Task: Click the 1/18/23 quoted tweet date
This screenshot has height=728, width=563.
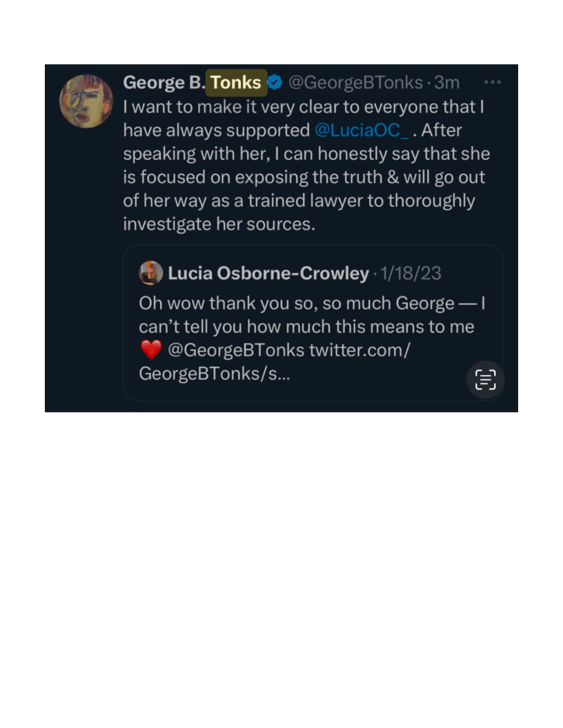Action: 411,274
